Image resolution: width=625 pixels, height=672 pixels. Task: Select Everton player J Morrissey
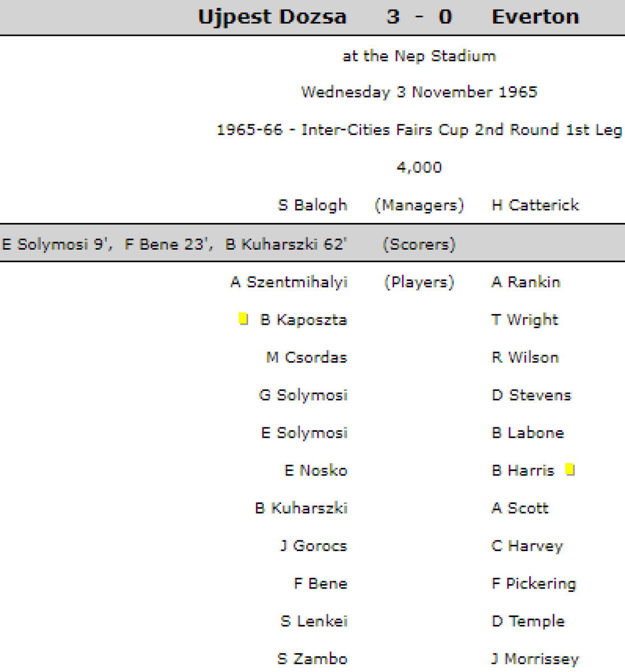pos(535,659)
